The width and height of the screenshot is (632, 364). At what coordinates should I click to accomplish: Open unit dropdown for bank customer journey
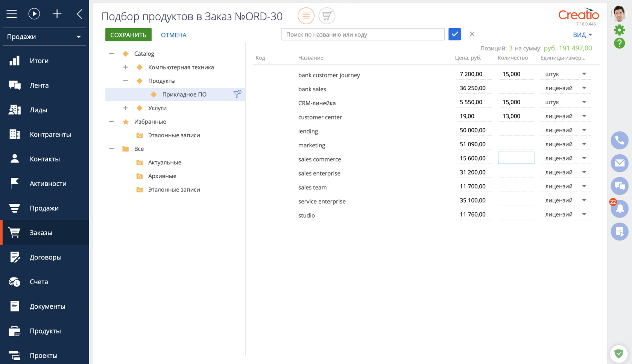[584, 74]
